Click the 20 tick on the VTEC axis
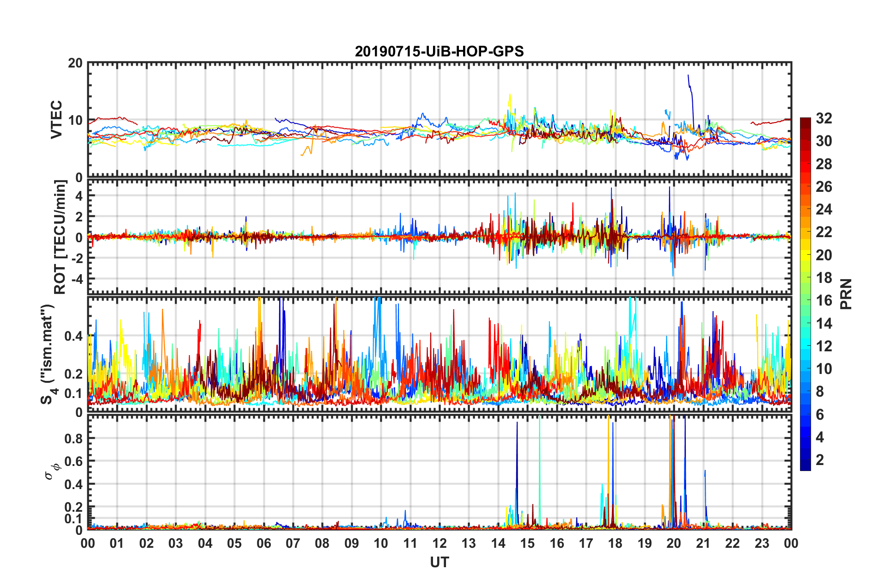879x588 pixels. tap(75, 63)
